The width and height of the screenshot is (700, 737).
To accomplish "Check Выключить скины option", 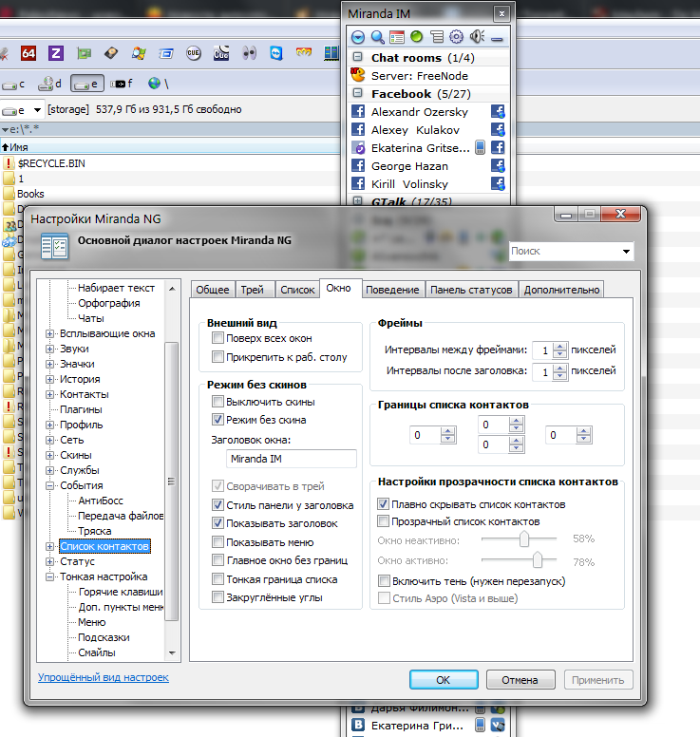I will 218,402.
